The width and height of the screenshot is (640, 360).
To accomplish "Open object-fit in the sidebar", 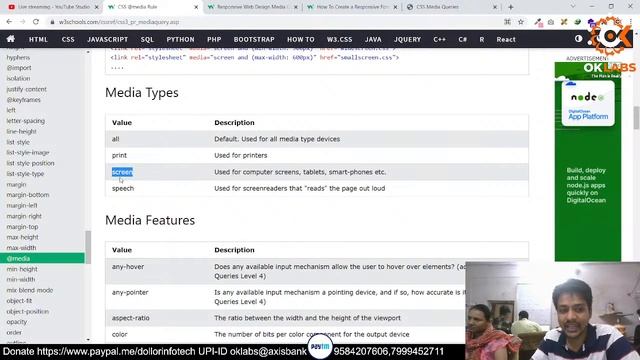I will [19, 301].
